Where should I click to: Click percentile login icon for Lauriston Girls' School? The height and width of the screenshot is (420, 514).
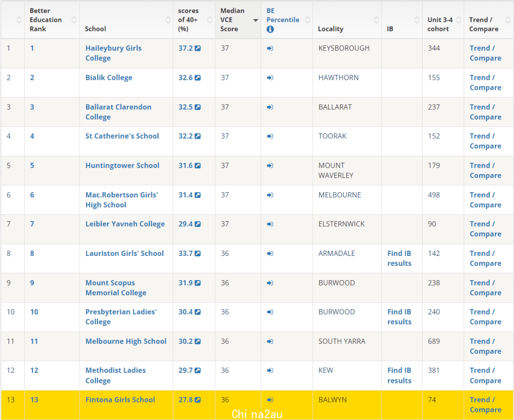[x=270, y=254]
